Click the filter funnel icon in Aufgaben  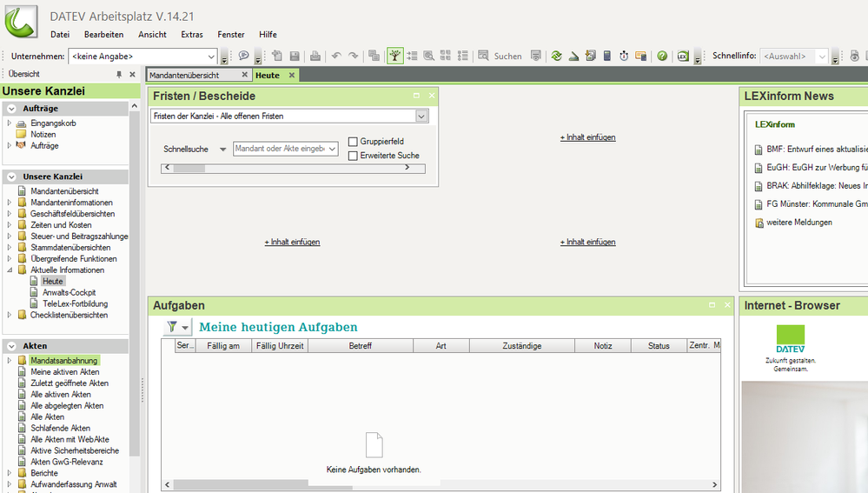point(172,327)
